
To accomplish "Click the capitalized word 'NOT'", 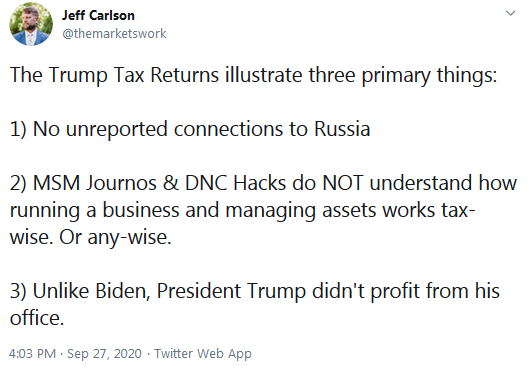I will pyautogui.click(x=343, y=183).
